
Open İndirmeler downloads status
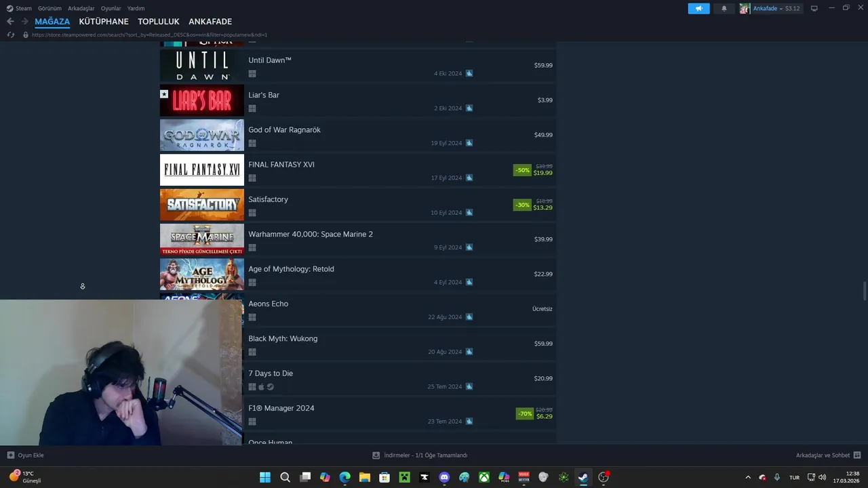[420, 455]
